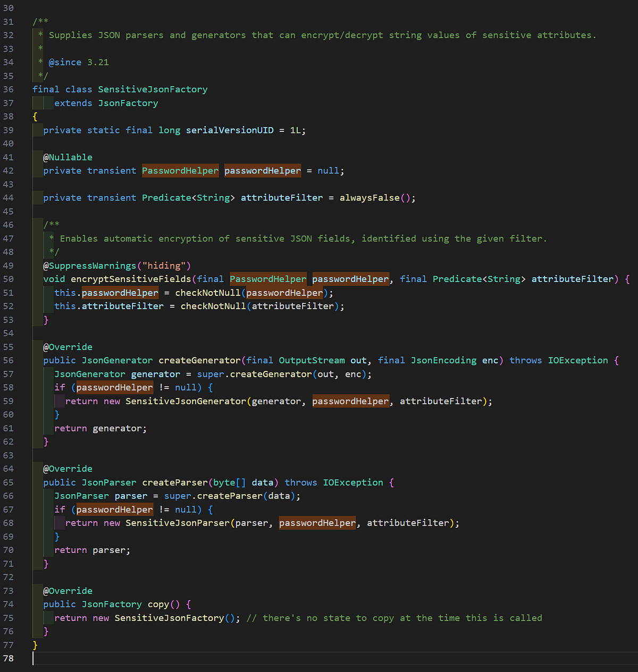638x672 pixels.
Task: Click IOException on line 56
Action: 578,361
